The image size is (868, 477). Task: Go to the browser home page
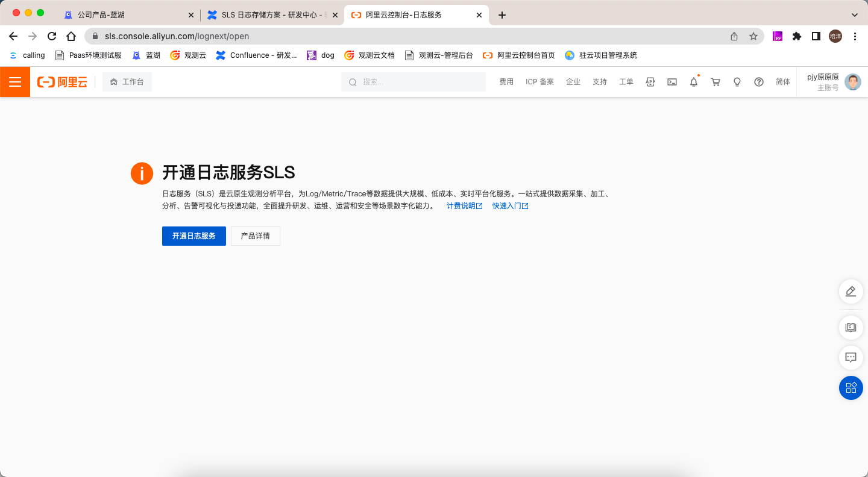point(71,36)
